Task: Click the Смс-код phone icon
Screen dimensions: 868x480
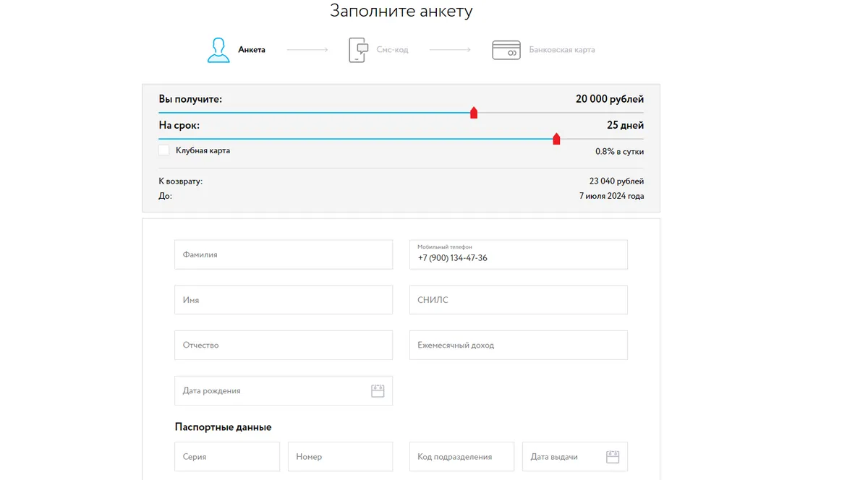Action: pos(358,50)
